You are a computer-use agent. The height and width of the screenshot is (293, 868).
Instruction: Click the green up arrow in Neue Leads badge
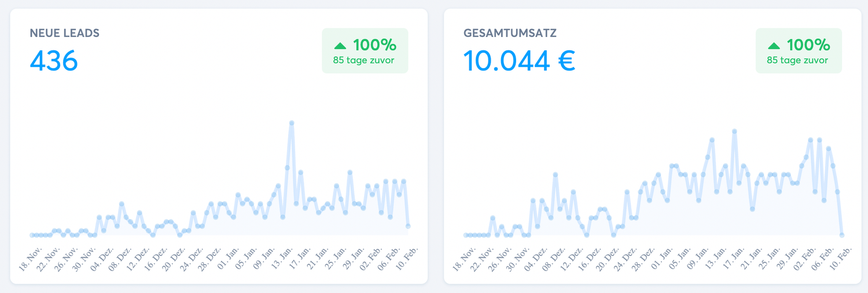coord(340,45)
